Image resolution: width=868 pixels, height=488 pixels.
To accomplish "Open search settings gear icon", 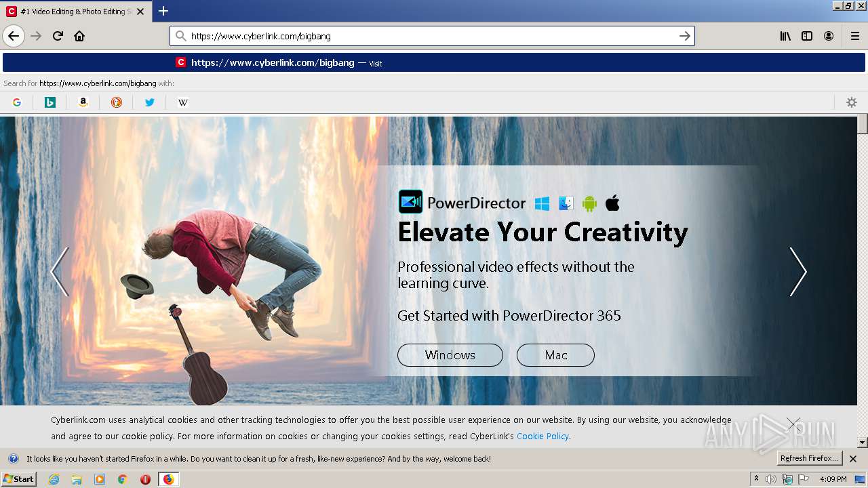I will [852, 102].
